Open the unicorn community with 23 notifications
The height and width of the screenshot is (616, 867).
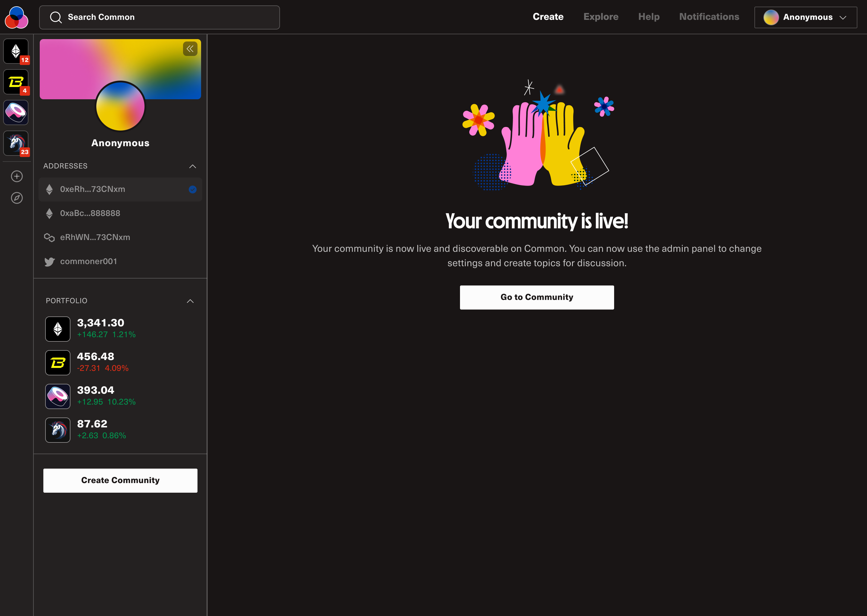point(16,143)
